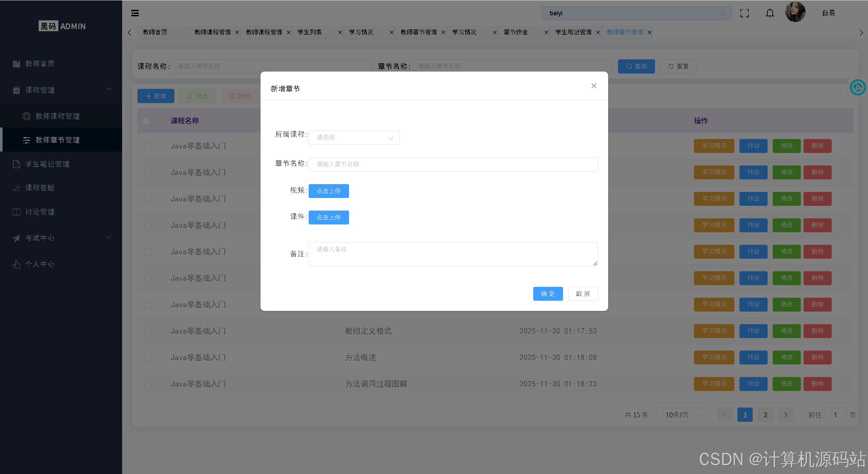The image size is (868, 474).
Task: Toggle the select-all checkbox in table header
Action: [146, 121]
